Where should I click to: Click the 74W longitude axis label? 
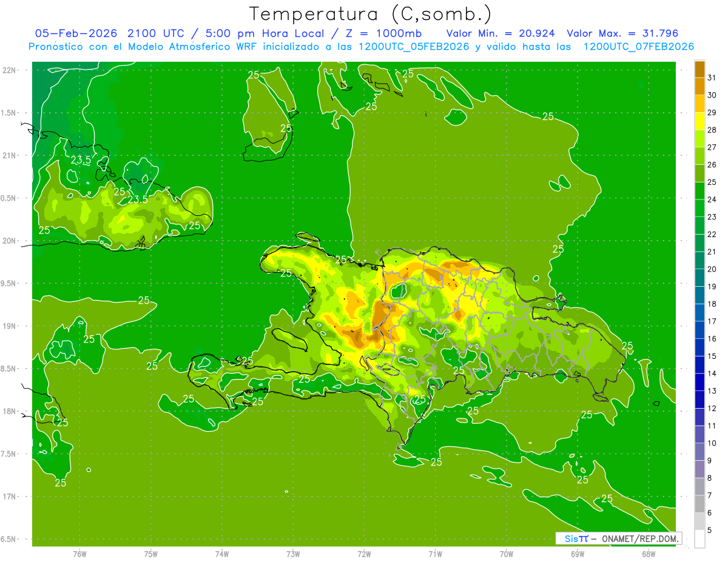[x=222, y=554]
